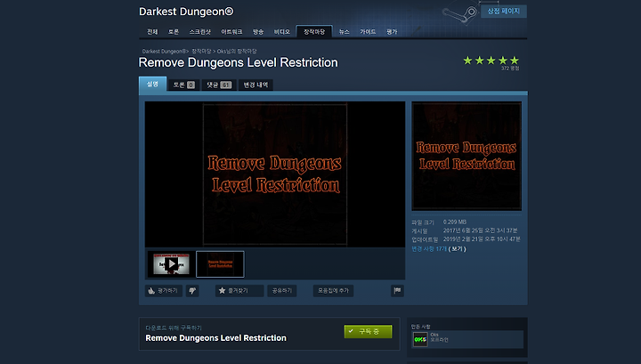Click the 다운로드 위해 구독하기 label
The width and height of the screenshot is (641, 364).
coord(174,328)
